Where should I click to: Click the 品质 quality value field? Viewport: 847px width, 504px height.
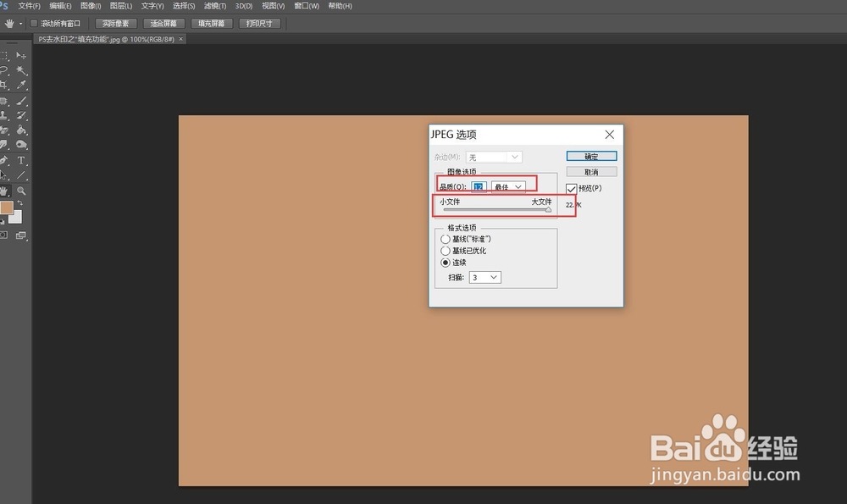pyautogui.click(x=479, y=187)
